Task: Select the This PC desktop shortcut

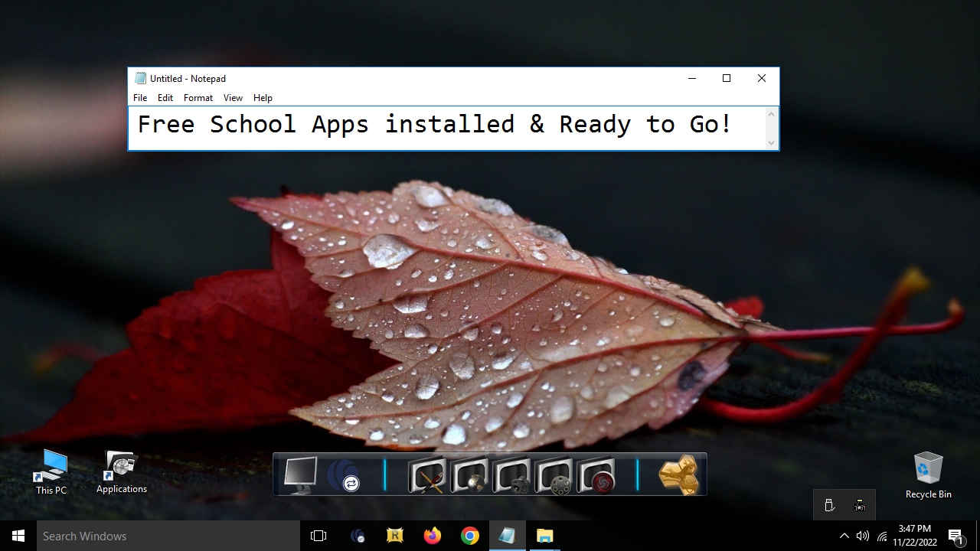Action: 51,471
